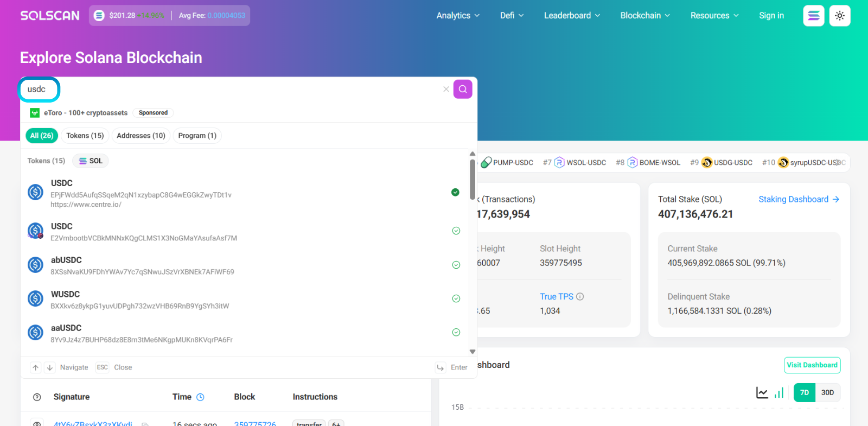This screenshot has width=868, height=426.
Task: Select the Tokens (15) tab
Action: (x=85, y=136)
